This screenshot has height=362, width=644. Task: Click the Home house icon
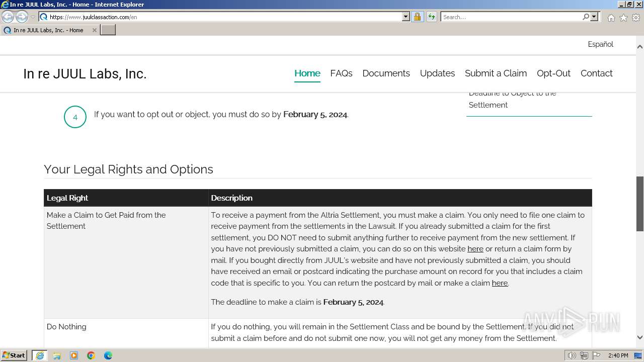point(611,18)
